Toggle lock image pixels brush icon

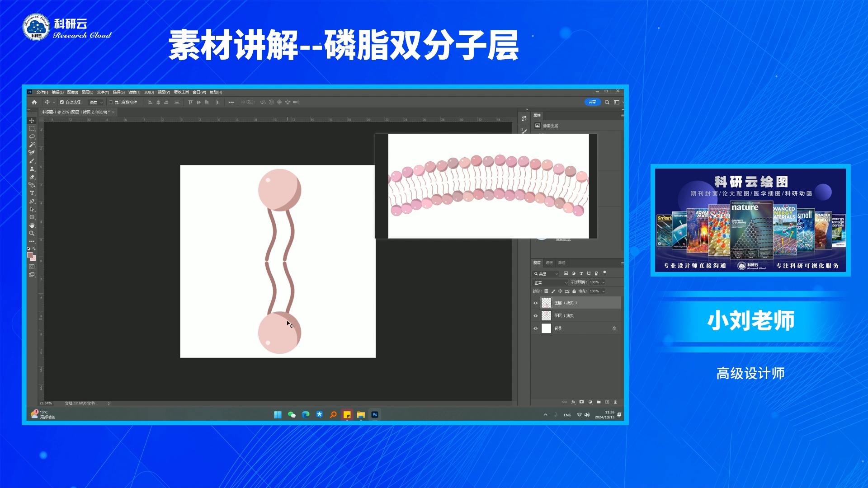(x=553, y=291)
